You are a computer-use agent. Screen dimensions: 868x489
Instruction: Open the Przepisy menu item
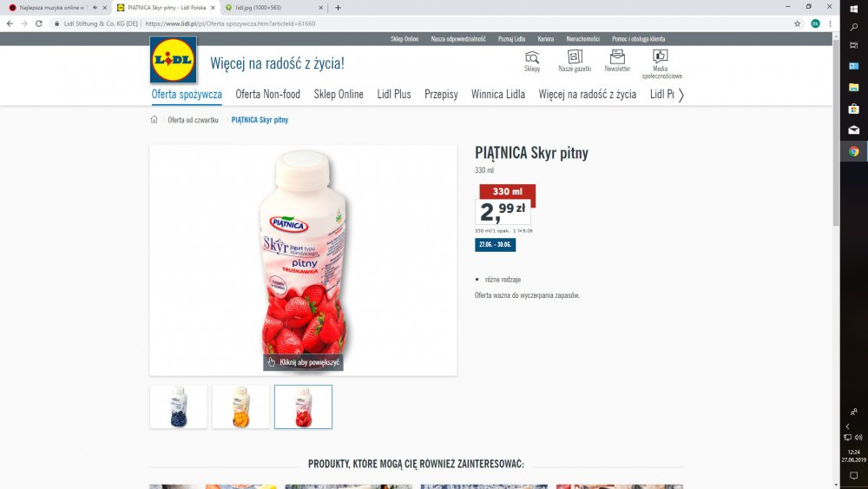tap(441, 94)
